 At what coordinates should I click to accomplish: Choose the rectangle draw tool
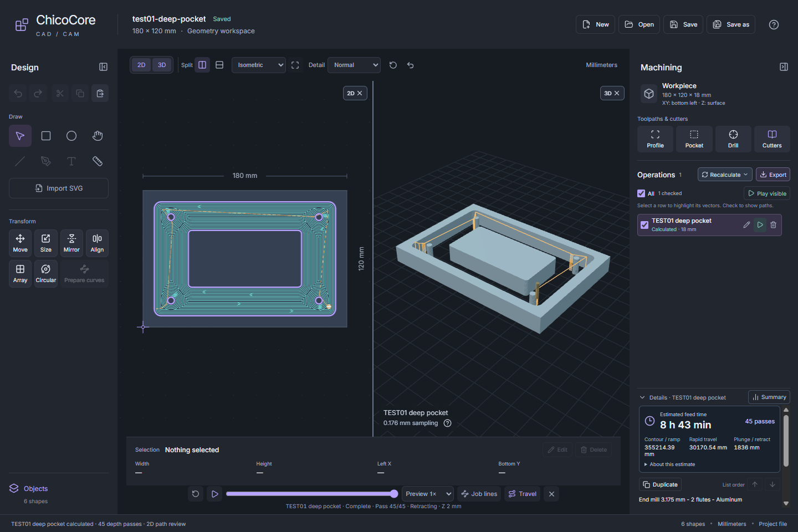[46, 136]
